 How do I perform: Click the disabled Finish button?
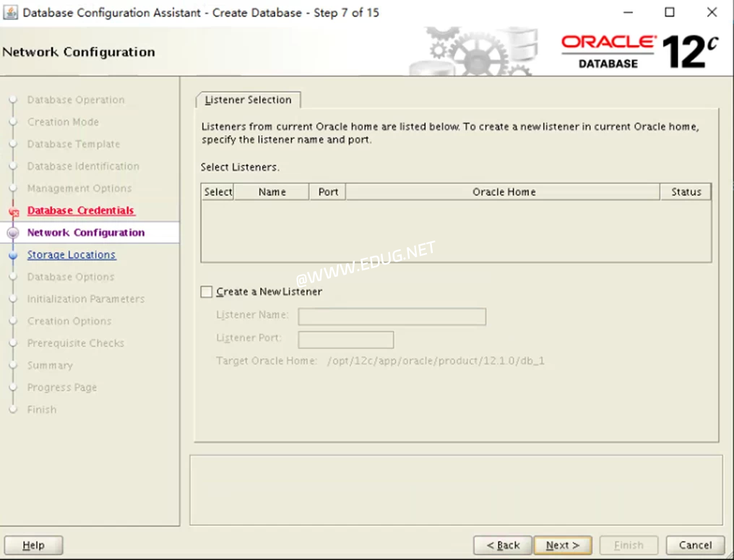click(x=629, y=545)
